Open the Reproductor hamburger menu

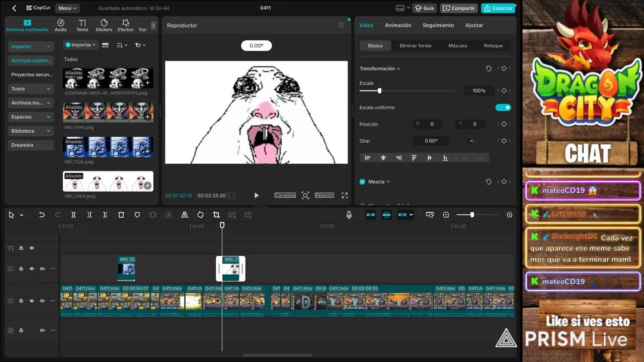click(341, 25)
